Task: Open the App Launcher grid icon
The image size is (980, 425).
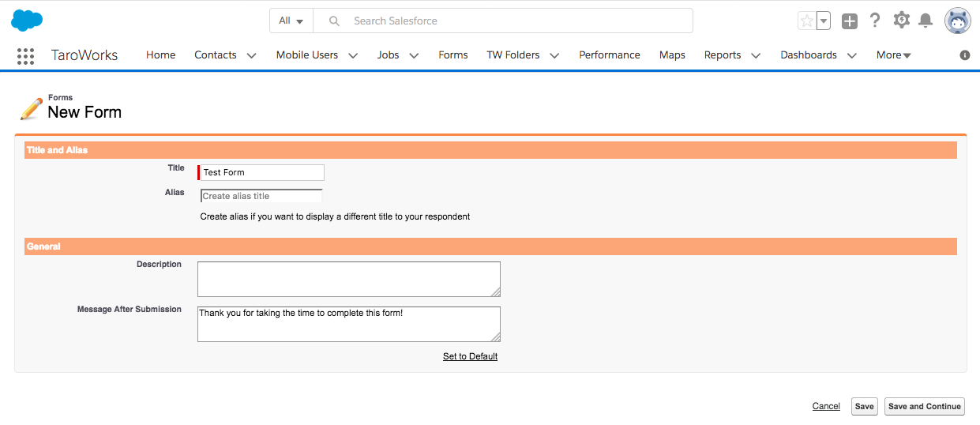Action: 25,55
